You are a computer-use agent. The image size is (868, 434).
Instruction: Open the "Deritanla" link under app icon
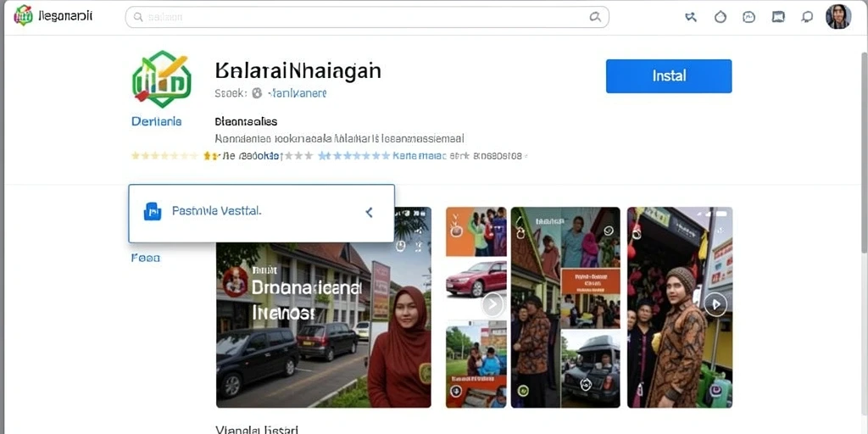pos(157,121)
